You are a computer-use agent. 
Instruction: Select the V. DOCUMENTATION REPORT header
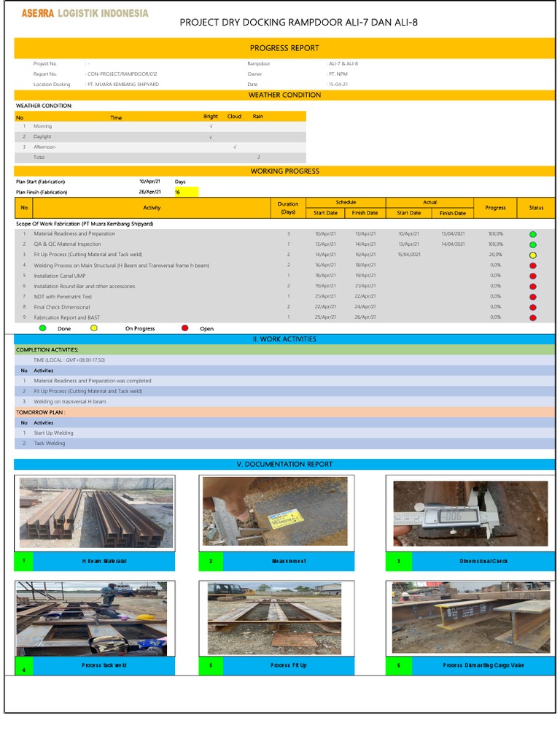click(x=284, y=464)
